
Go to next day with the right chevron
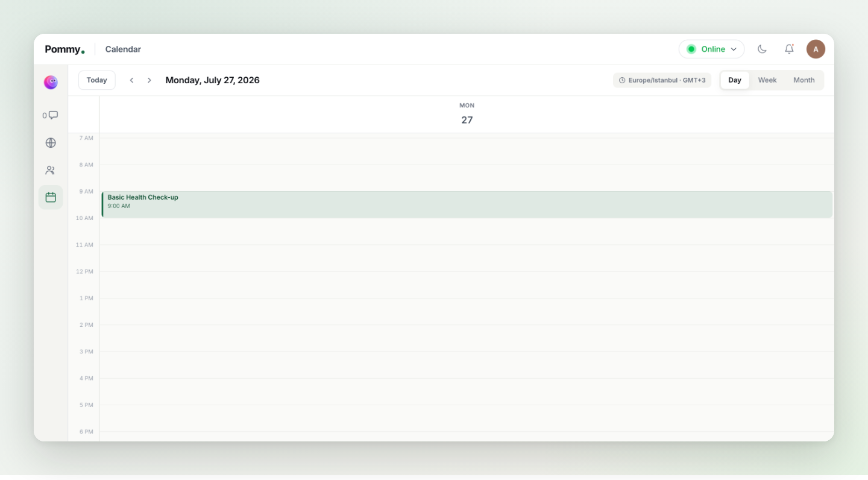pyautogui.click(x=149, y=80)
